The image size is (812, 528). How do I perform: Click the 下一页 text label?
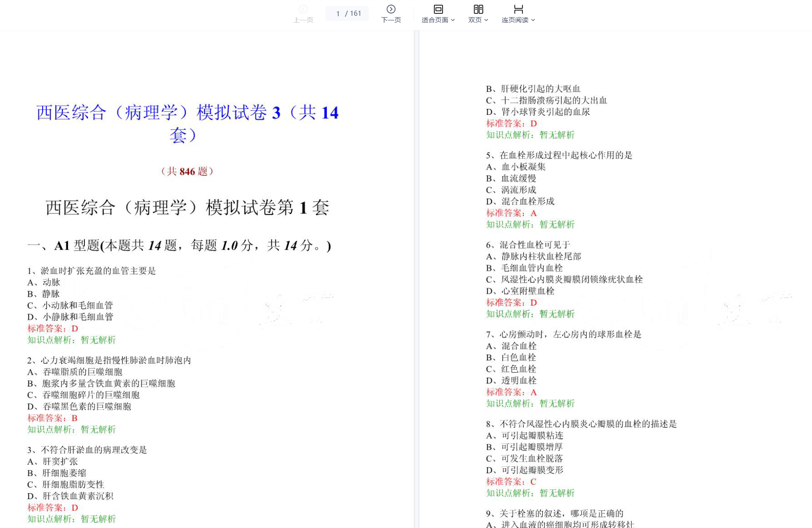click(x=391, y=20)
